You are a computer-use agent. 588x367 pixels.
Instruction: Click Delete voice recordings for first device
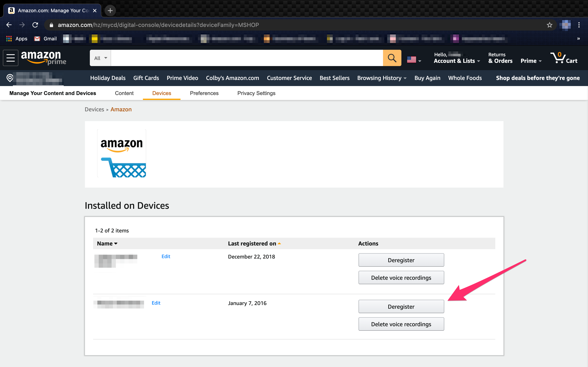401,278
